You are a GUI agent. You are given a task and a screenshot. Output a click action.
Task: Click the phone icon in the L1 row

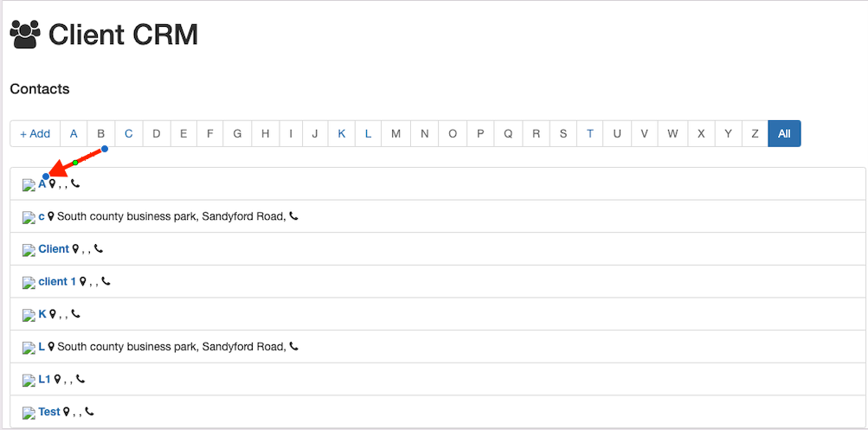[80, 379]
